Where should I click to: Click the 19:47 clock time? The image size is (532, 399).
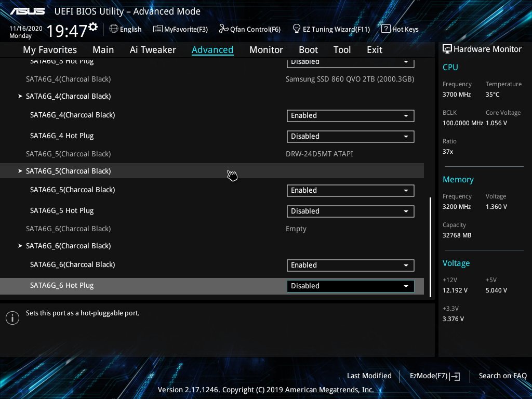click(x=67, y=31)
